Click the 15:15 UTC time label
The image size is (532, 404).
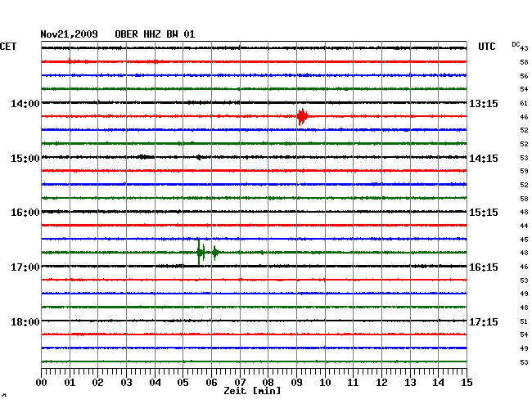[484, 213]
